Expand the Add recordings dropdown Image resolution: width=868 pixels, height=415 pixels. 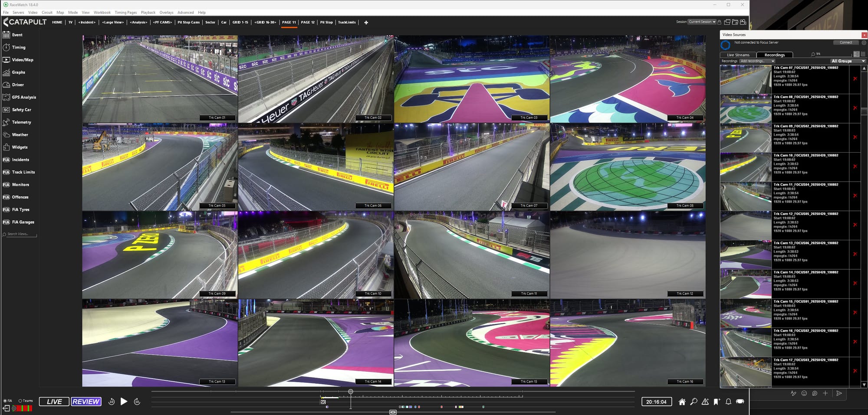pyautogui.click(x=757, y=61)
